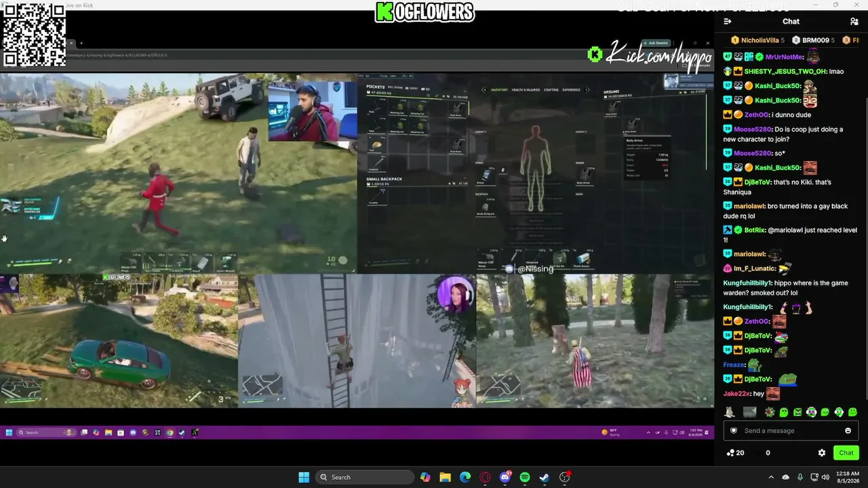Screen dimensions: 868x488
Task: Click the Jake22x username in chat
Action: [737, 394]
